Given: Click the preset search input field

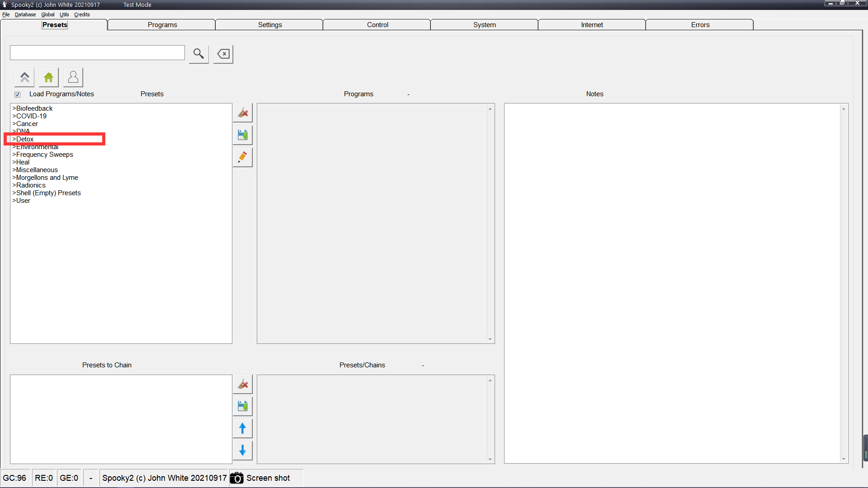Looking at the screenshot, I should (97, 53).
